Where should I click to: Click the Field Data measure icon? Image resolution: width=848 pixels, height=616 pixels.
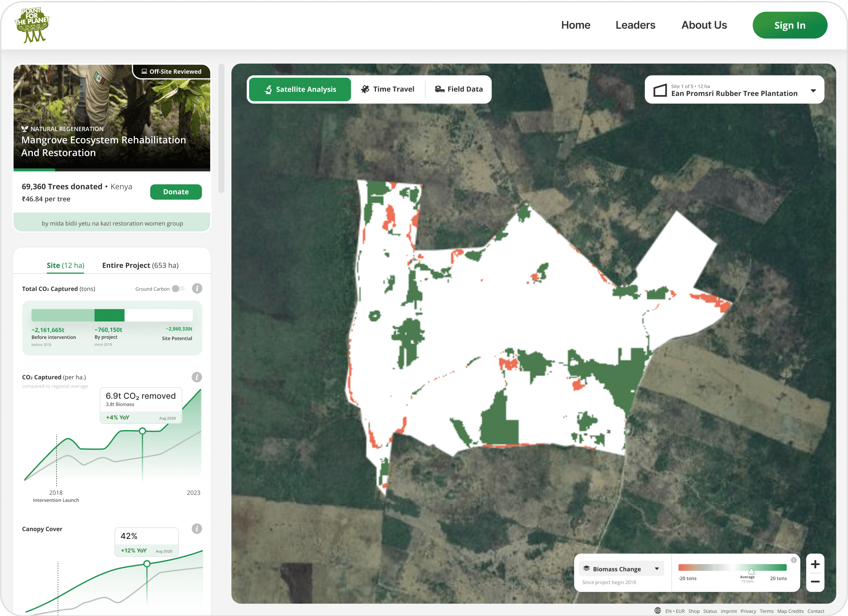point(440,89)
